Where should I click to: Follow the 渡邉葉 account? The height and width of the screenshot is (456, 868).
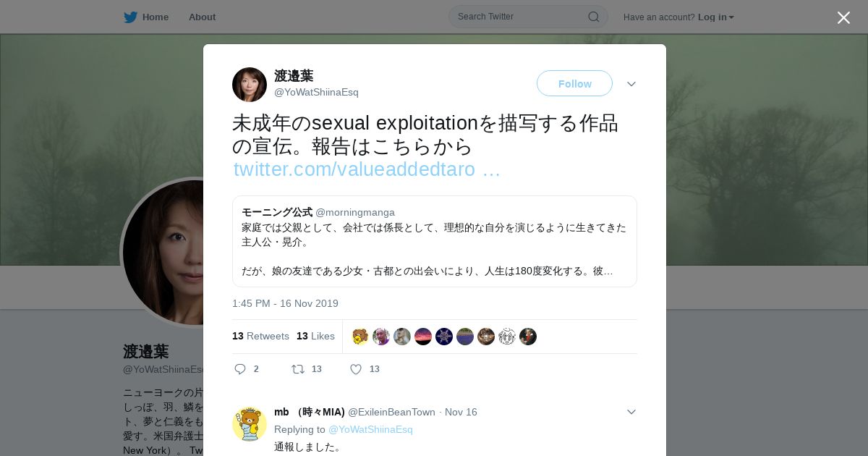tap(574, 83)
